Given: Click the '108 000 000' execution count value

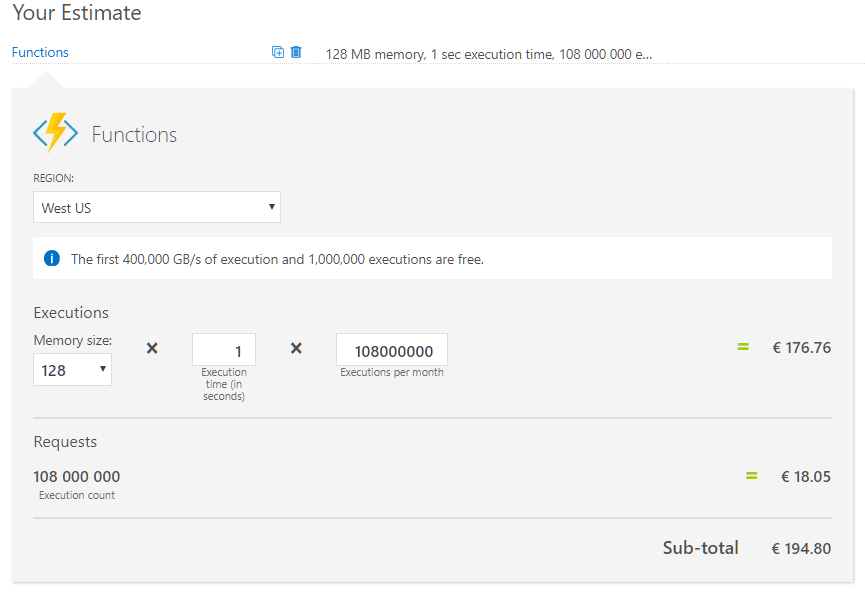Looking at the screenshot, I should (x=77, y=476).
